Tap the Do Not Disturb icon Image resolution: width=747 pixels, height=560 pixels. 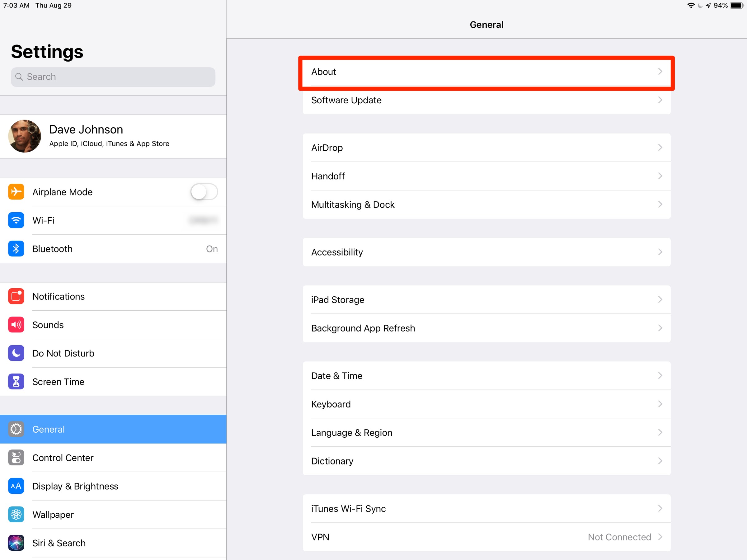click(16, 354)
